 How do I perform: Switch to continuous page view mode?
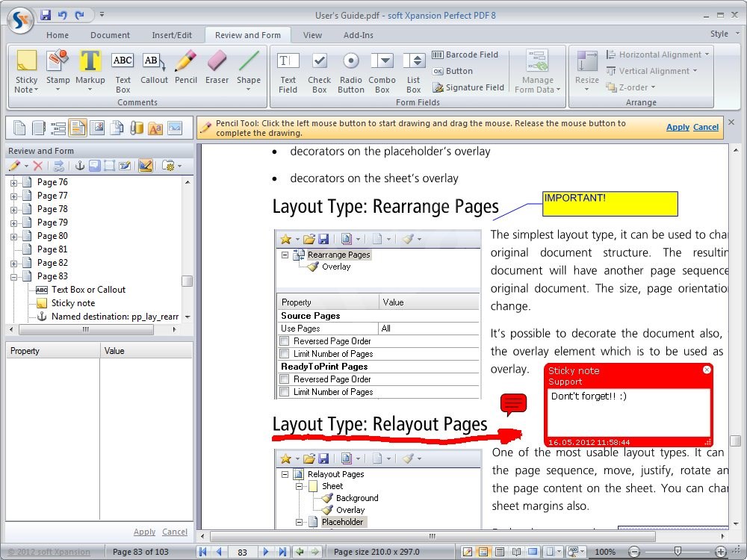499,552
